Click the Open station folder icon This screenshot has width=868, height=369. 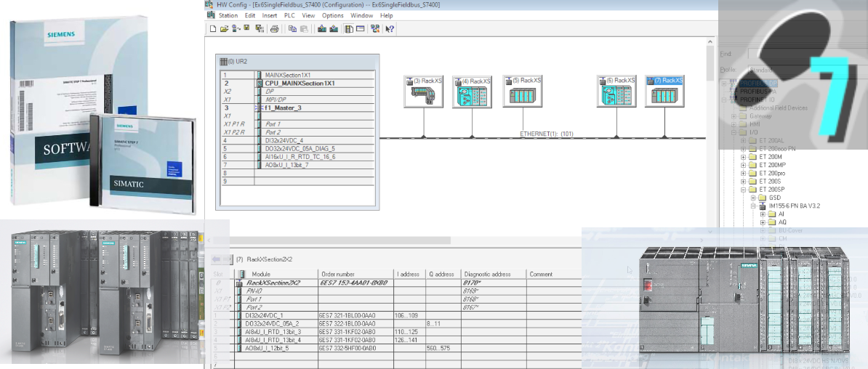coord(224,29)
